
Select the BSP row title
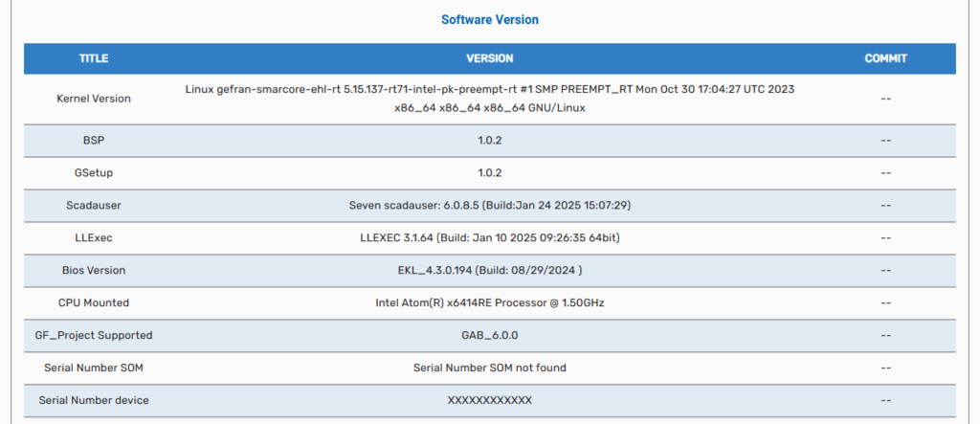pos(94,141)
